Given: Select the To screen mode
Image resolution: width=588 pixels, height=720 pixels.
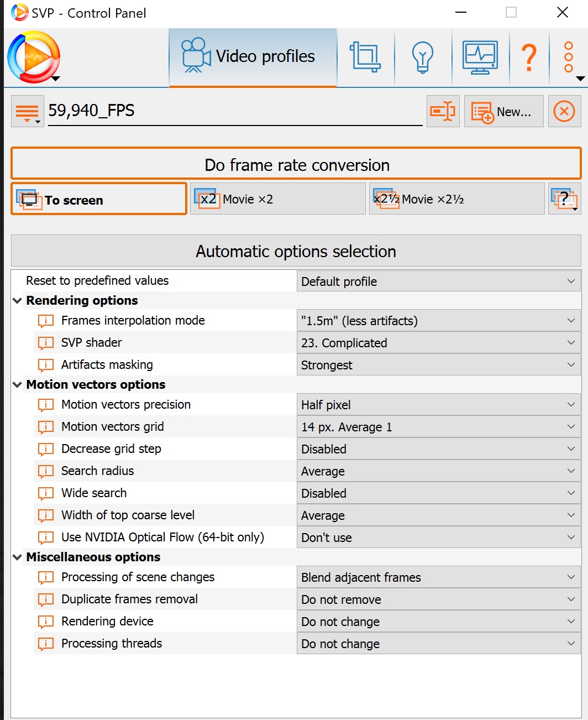Looking at the screenshot, I should tap(99, 199).
